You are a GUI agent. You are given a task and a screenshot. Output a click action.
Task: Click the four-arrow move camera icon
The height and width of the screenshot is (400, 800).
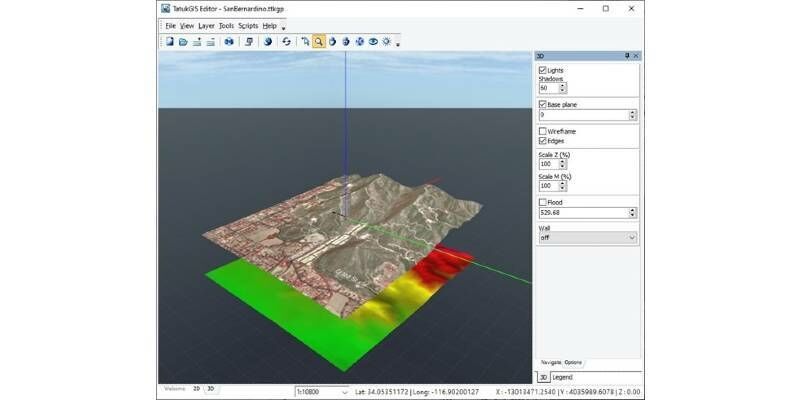pyautogui.click(x=360, y=42)
